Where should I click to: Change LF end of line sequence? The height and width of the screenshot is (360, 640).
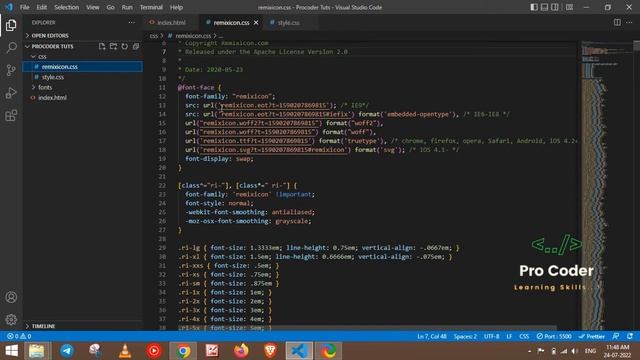pos(509,336)
